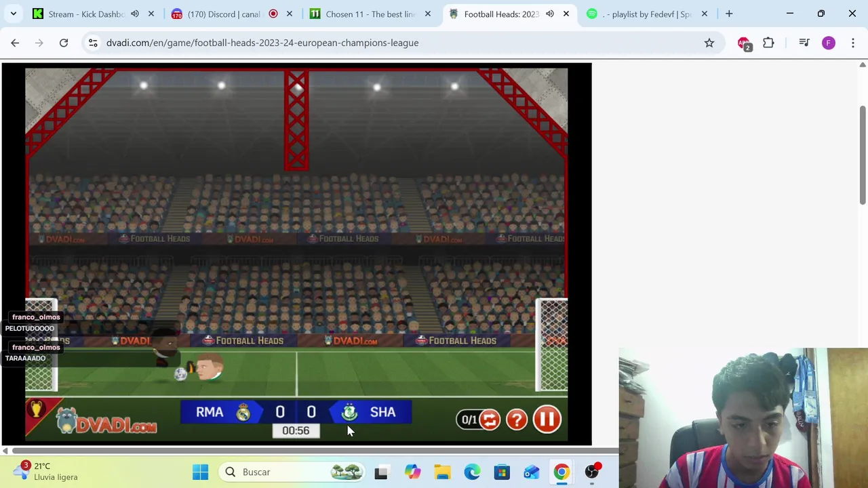Click the SHA team label
This screenshot has height=488, width=868.
point(382,412)
